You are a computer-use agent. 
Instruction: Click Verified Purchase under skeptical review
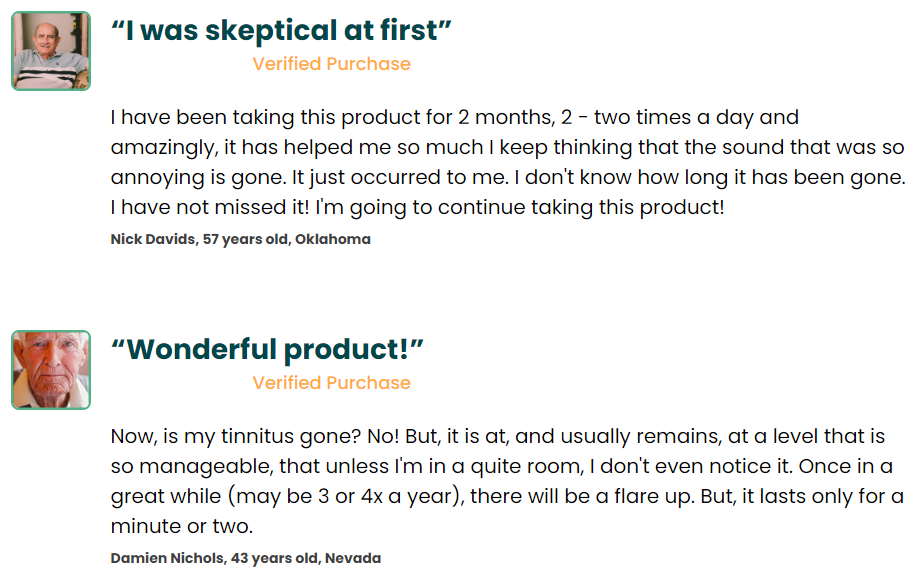point(332,63)
